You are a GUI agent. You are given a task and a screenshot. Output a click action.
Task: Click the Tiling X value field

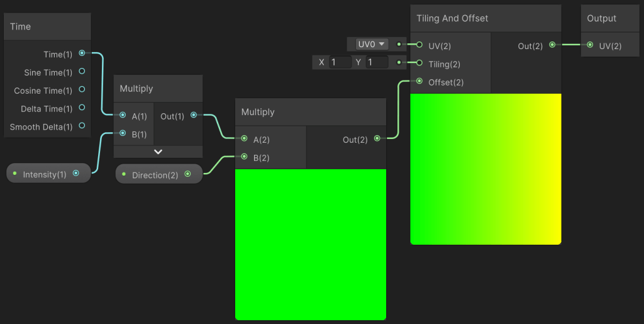(340, 62)
